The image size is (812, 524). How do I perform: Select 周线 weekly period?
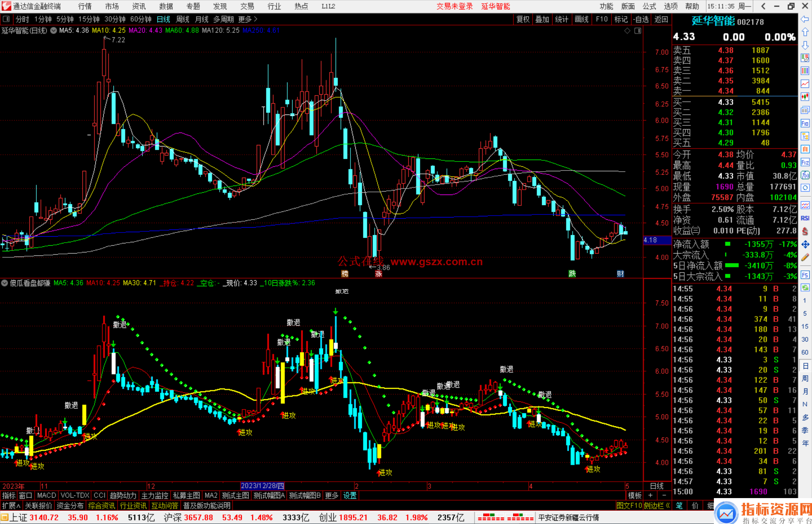[183, 19]
